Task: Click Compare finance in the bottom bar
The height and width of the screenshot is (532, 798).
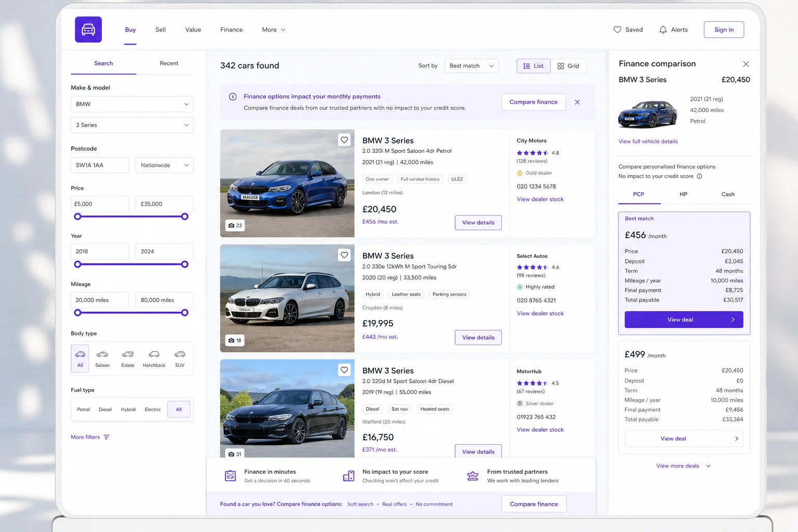Action: (x=534, y=504)
